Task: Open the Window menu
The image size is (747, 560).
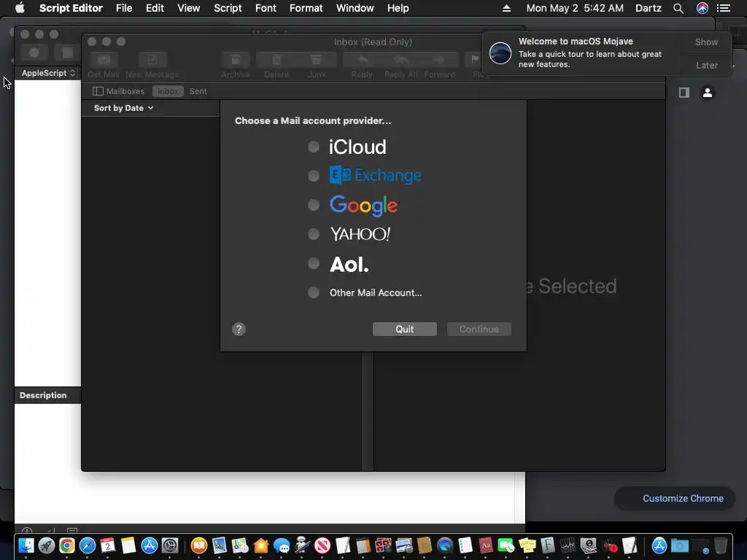Action: 355,8
